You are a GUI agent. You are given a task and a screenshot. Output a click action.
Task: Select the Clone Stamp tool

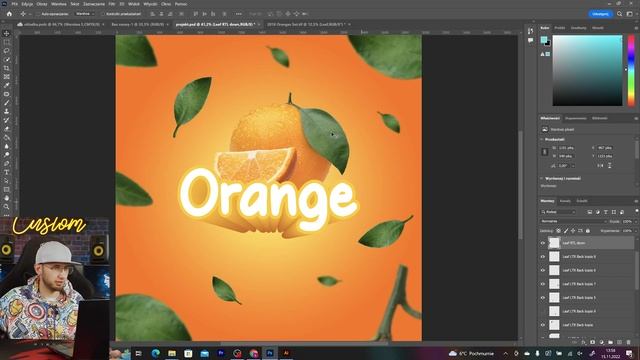tap(6, 111)
